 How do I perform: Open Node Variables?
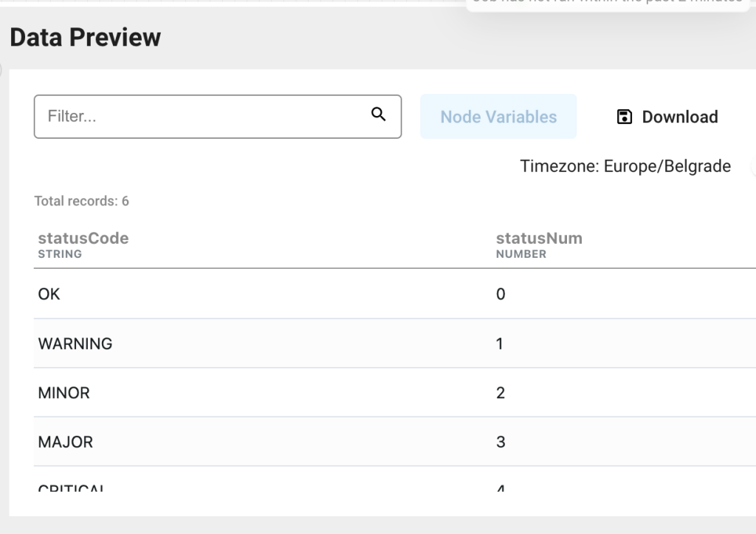tap(498, 117)
